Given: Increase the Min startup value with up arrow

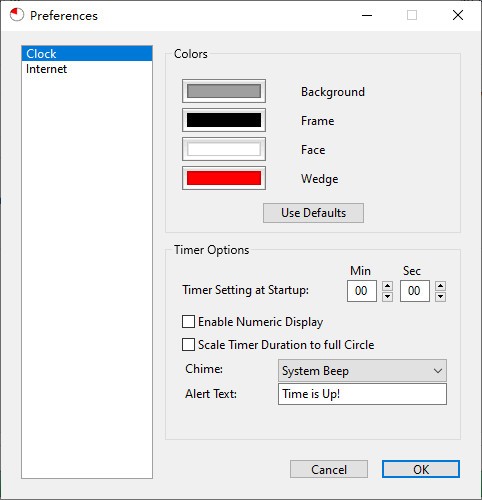Looking at the screenshot, I should pyautogui.click(x=387, y=286).
